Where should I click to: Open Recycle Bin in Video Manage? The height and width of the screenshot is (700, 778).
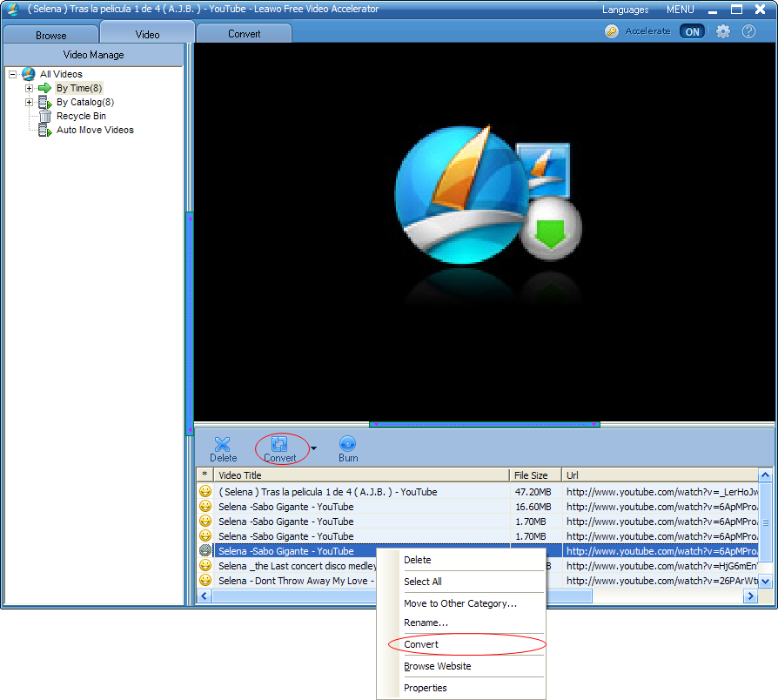(x=82, y=116)
